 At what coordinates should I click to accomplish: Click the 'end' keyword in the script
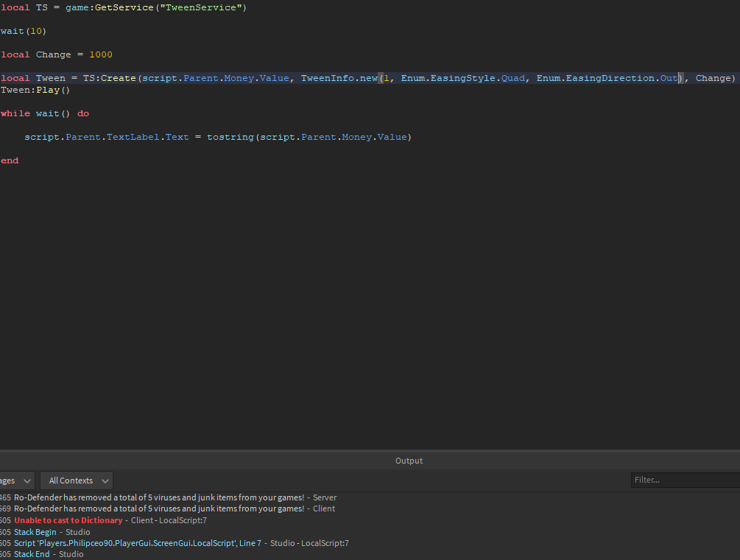pos(10,160)
